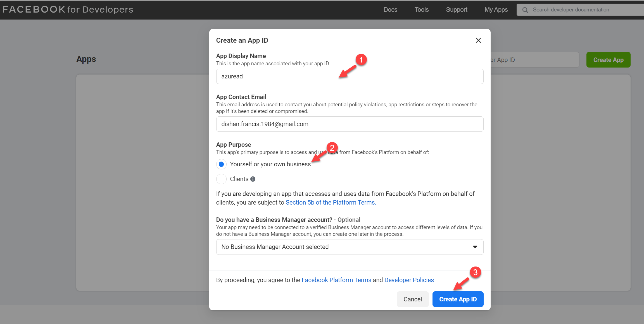Open the Business Manager account dropdown

pyautogui.click(x=350, y=247)
